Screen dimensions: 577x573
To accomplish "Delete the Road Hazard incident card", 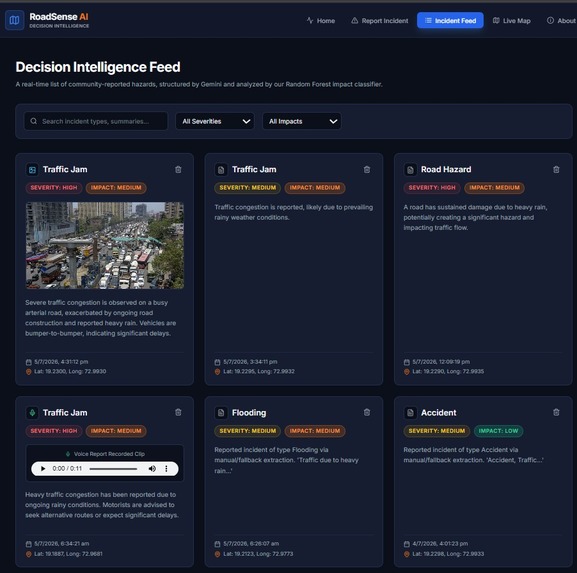I will (556, 169).
